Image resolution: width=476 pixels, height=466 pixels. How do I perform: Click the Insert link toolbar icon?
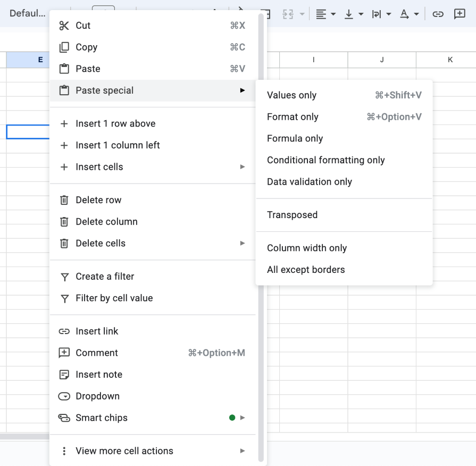437,14
